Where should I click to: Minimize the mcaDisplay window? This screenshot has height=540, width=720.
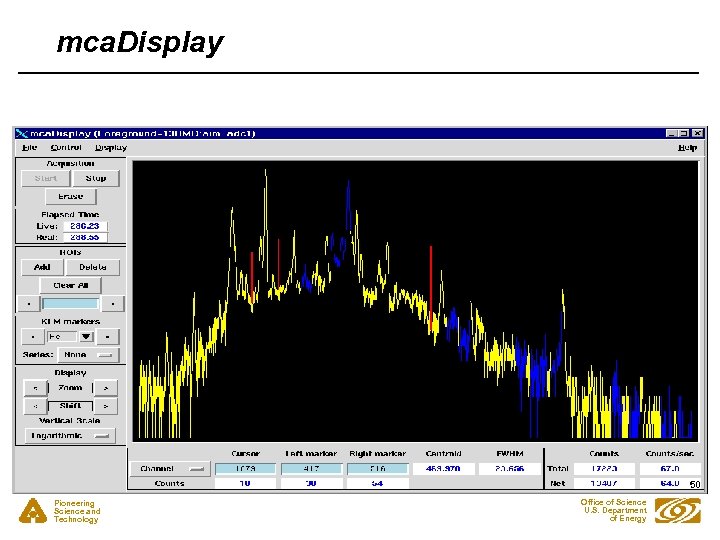(x=672, y=133)
